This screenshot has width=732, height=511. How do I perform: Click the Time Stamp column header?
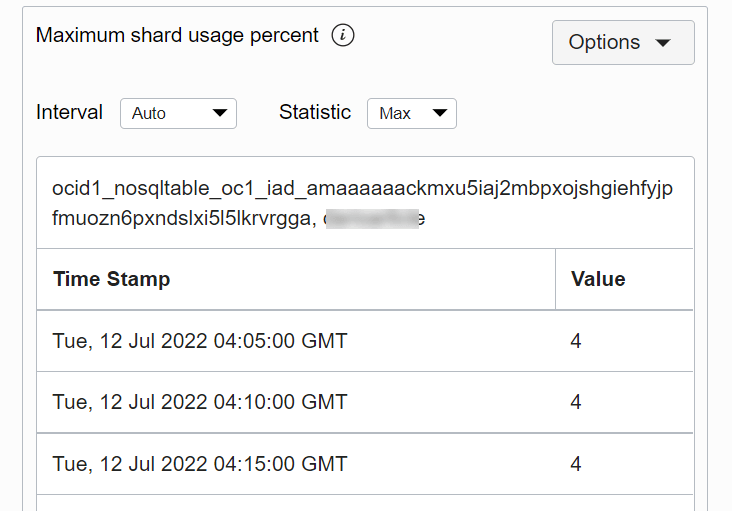111,279
